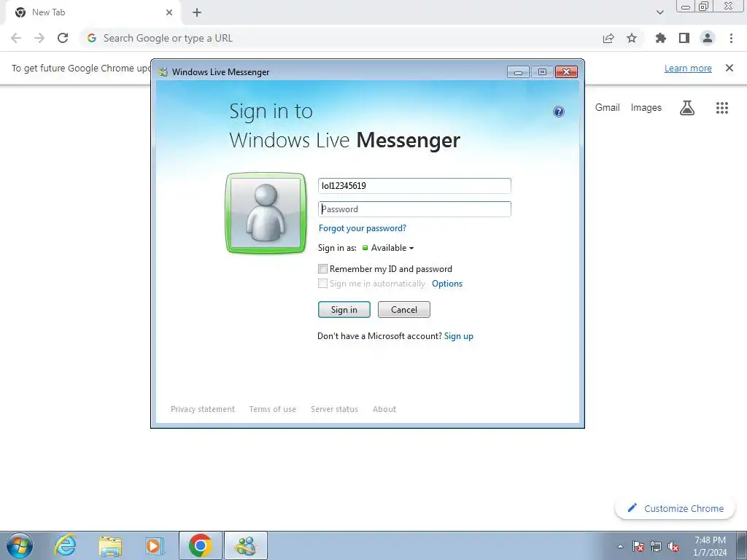Check Remember my ID and password
Image resolution: width=747 pixels, height=560 pixels.
click(322, 268)
